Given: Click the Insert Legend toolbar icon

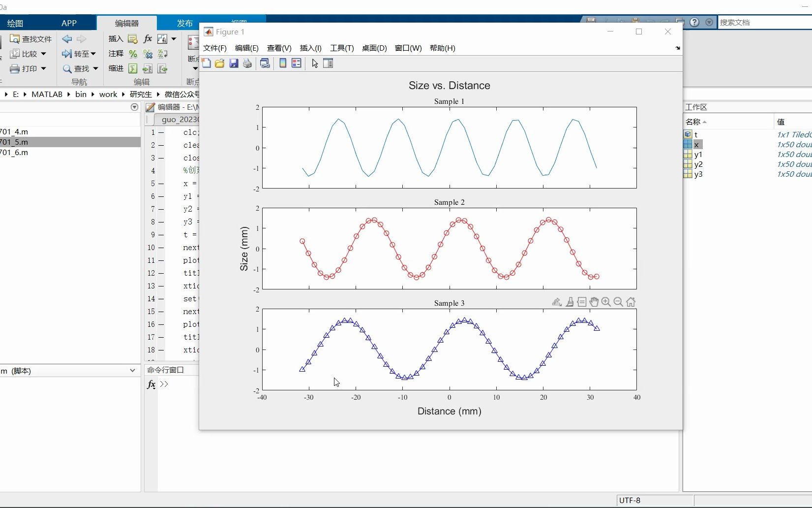Looking at the screenshot, I should pos(297,63).
